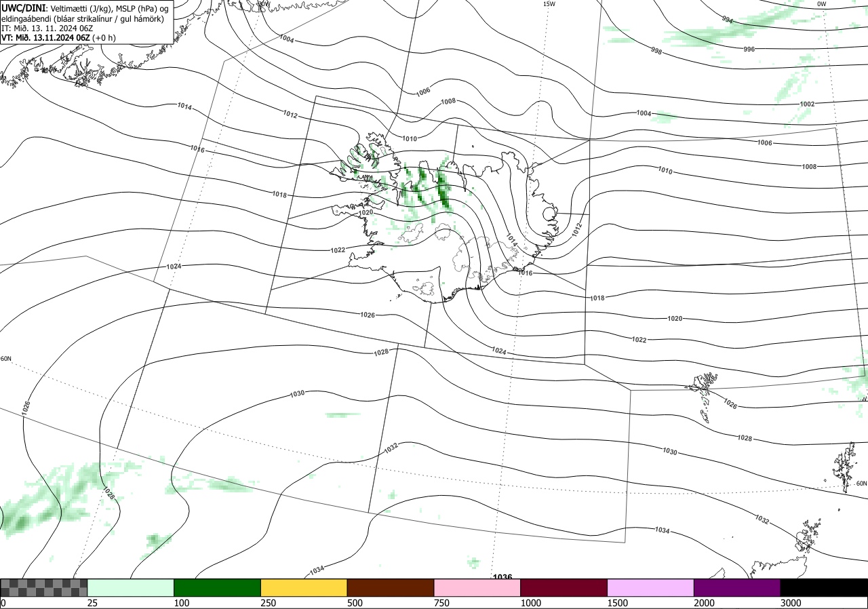Click the '0W' longitude label
This screenshot has height=609, width=868.
coord(821,4)
